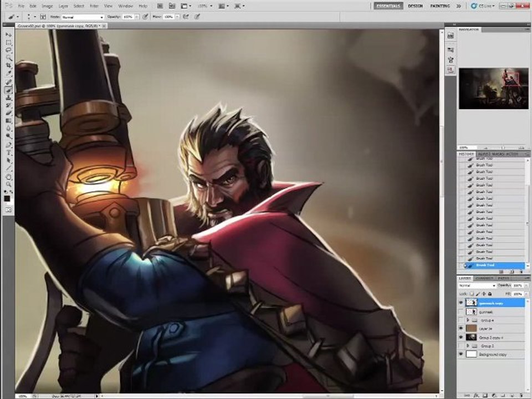Select the Healing Brush tool
This screenshot has height=399, width=532.
[8, 82]
